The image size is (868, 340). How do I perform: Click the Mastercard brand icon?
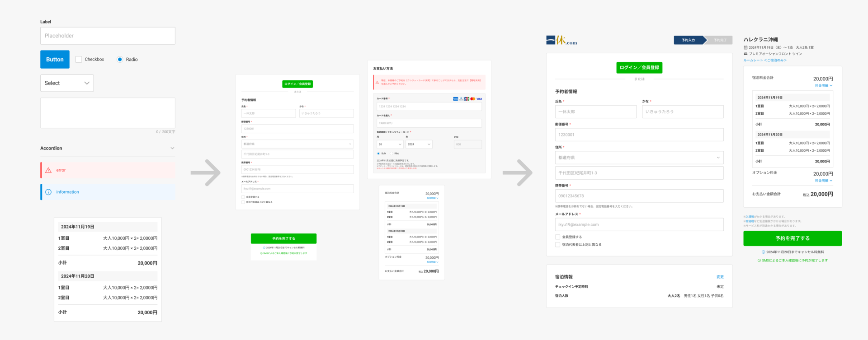point(473,98)
